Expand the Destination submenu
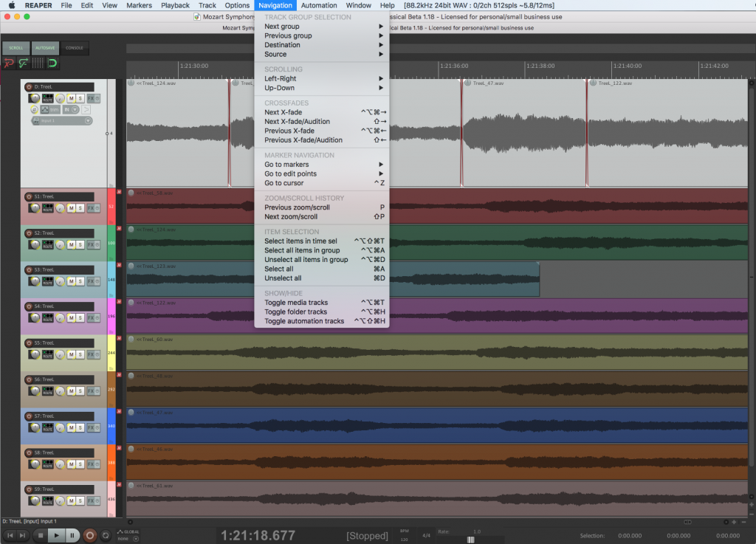This screenshot has width=756, height=544. (x=322, y=45)
